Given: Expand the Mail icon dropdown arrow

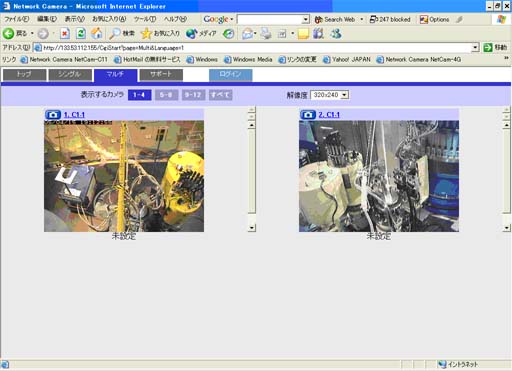Looking at the screenshot, I should point(255,33).
